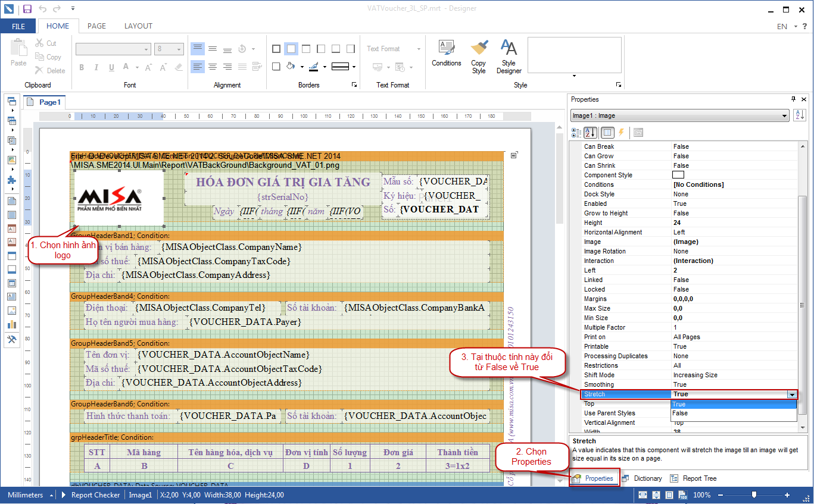
Task: Open the Image1 : Image component selector
Action: click(x=679, y=115)
